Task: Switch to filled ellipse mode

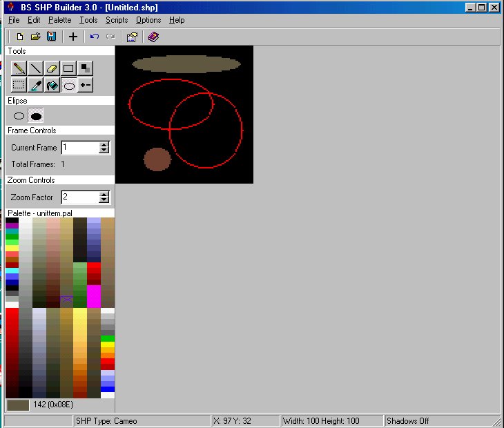Action: pyautogui.click(x=36, y=116)
